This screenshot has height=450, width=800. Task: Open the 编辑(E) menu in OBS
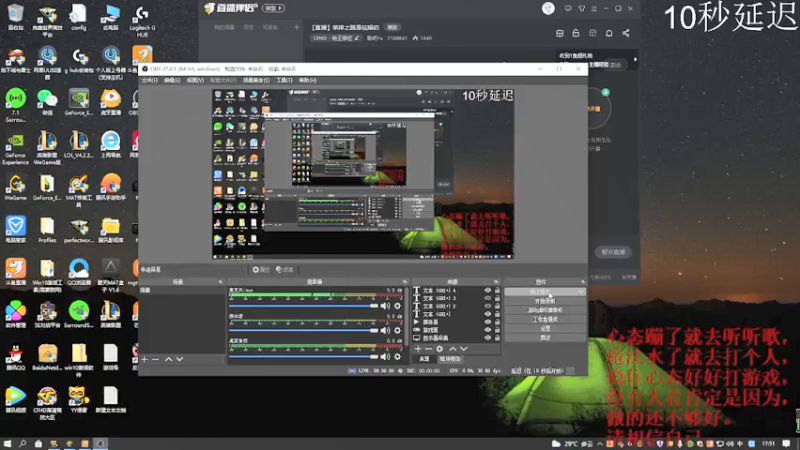(x=172, y=80)
